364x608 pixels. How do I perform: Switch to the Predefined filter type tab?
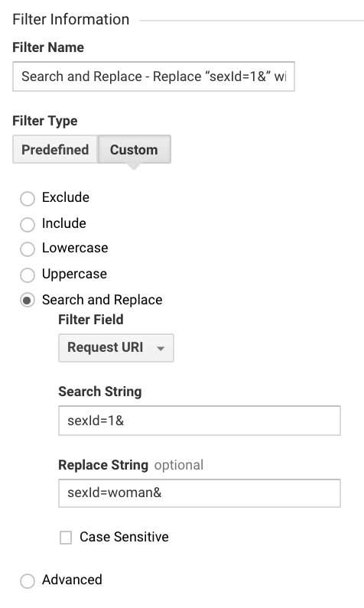(x=55, y=149)
